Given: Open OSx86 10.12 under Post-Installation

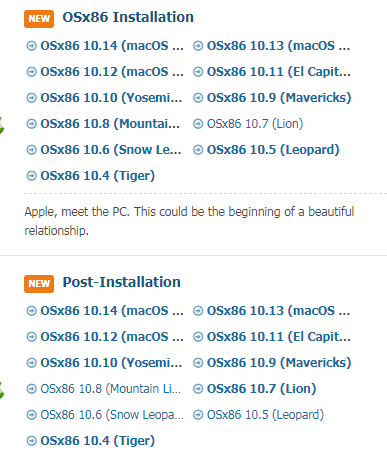Looking at the screenshot, I should tap(112, 337).
